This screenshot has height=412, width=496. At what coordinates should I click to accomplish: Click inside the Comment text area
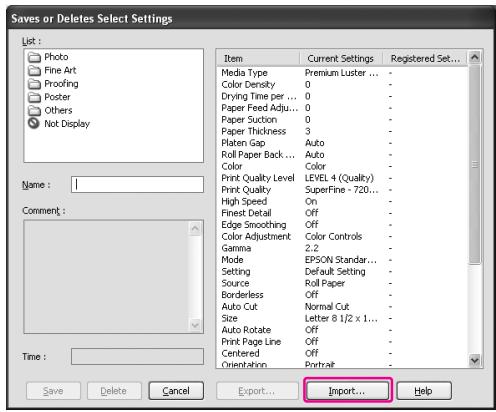107,277
